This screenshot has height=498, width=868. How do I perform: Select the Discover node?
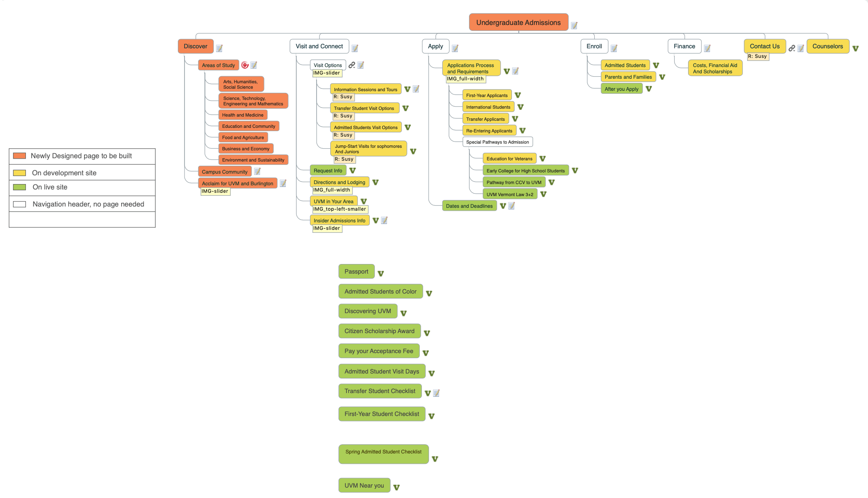196,46
